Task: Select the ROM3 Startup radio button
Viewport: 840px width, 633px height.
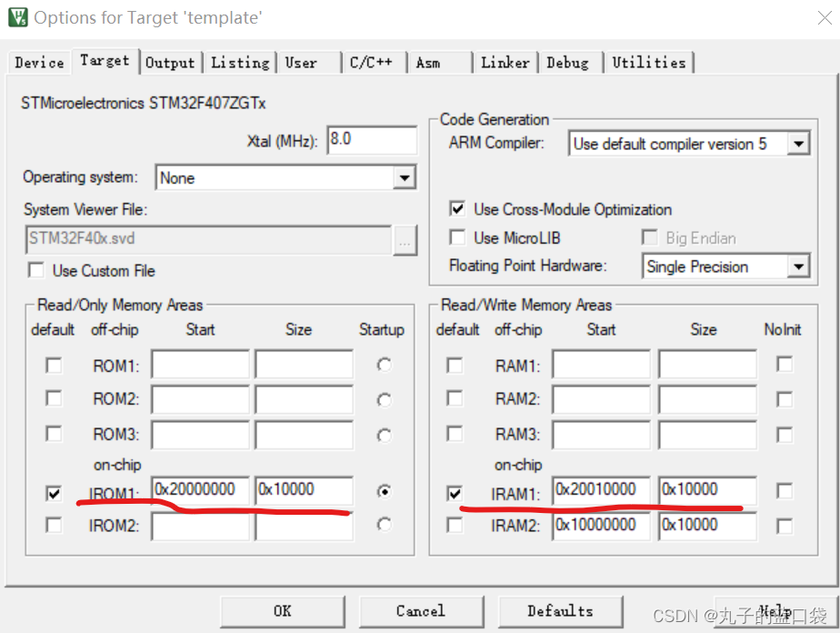Action: tap(385, 436)
